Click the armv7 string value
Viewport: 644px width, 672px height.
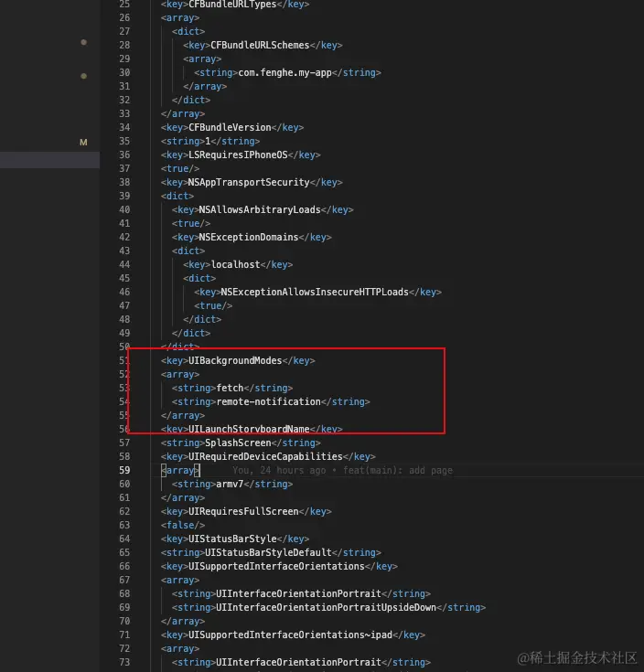pyautogui.click(x=230, y=484)
